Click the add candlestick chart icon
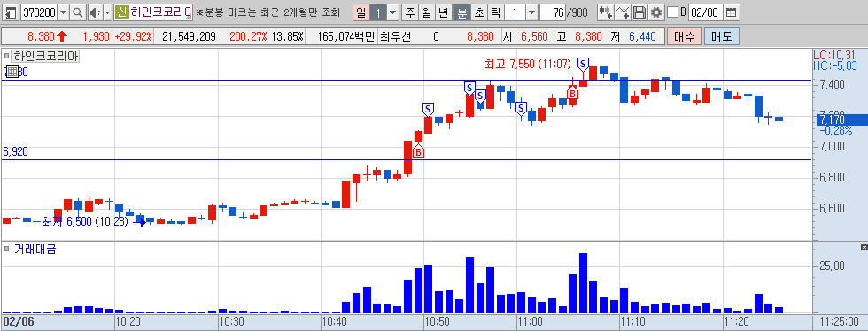The width and height of the screenshot is (868, 331). coord(606,12)
